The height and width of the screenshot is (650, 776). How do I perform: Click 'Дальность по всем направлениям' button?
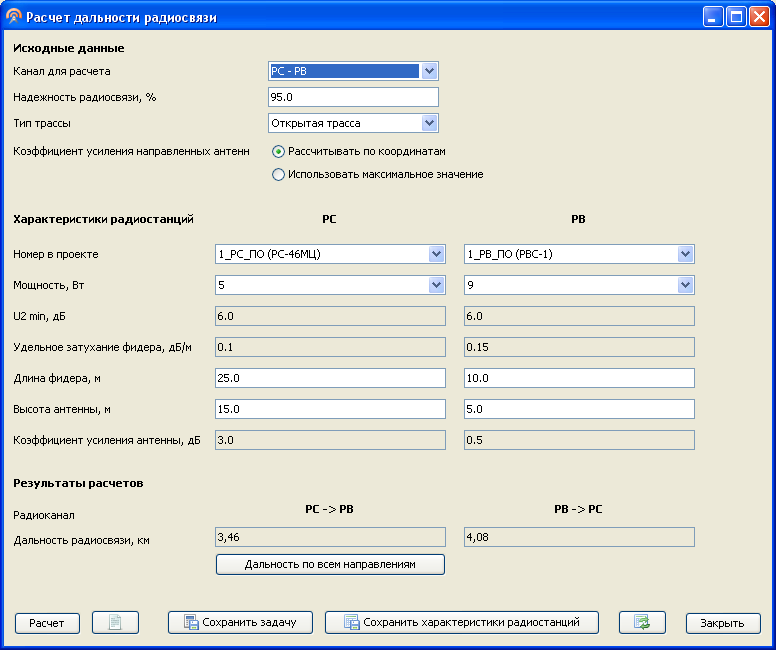tap(330, 564)
